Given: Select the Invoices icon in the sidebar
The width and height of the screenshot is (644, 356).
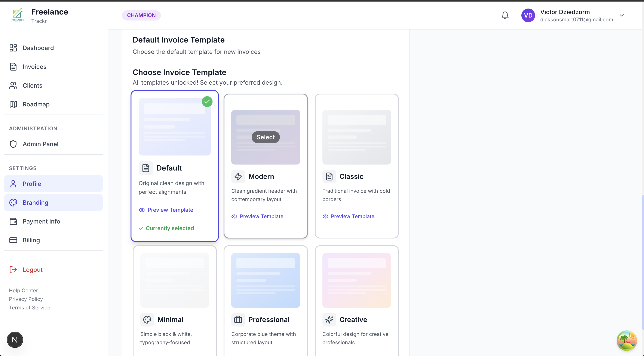Looking at the screenshot, I should pos(13,66).
